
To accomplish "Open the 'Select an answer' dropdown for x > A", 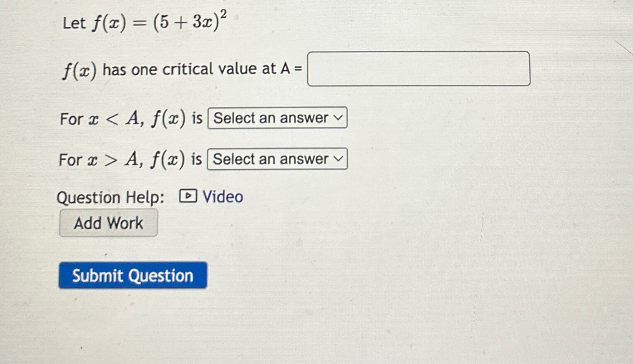I will 277,159.
